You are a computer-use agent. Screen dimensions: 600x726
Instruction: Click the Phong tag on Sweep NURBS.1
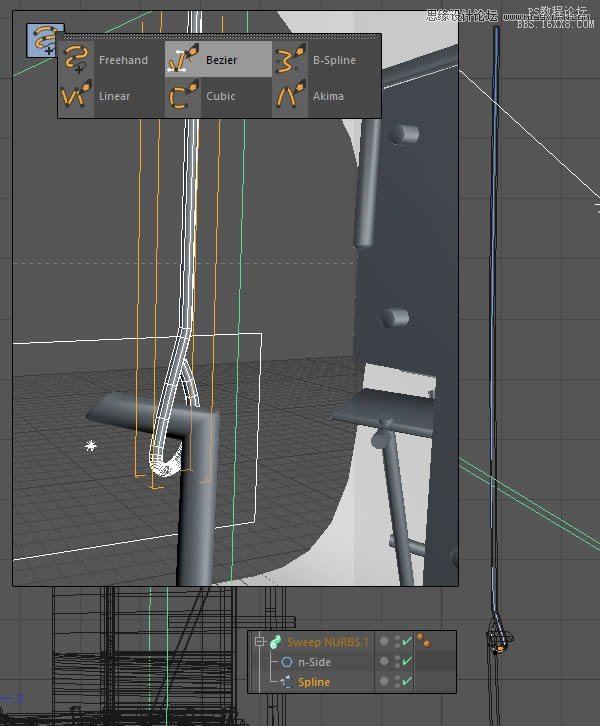424,641
